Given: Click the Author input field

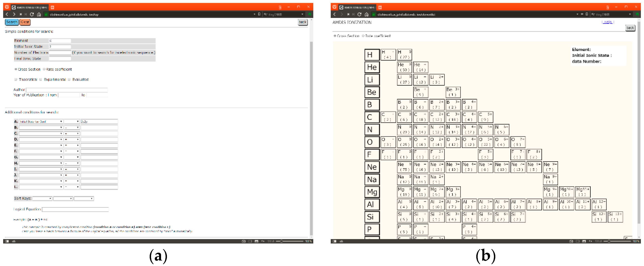Looking at the screenshot, I should [67, 90].
